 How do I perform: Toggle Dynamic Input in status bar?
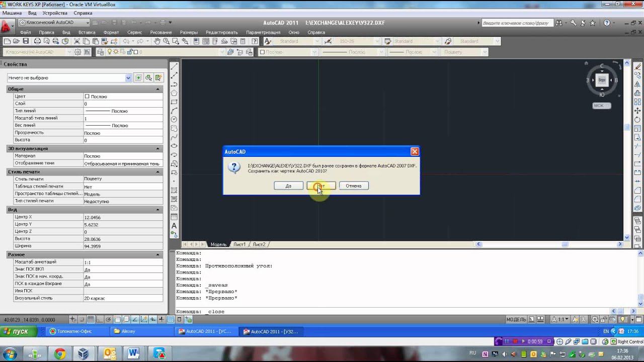pyautogui.click(x=152, y=320)
